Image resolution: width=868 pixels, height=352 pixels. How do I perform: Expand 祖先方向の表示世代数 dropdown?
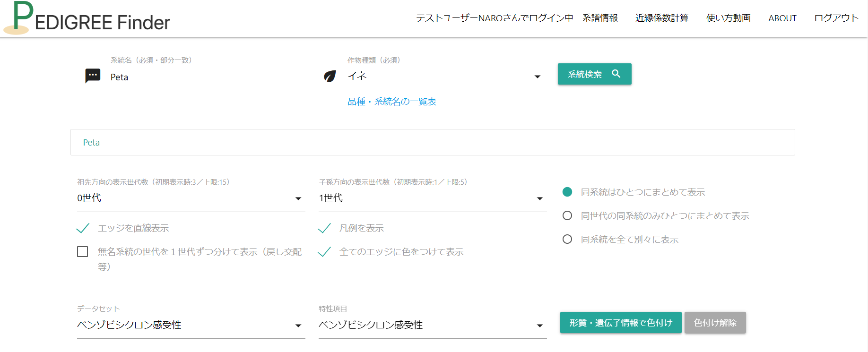(191, 198)
